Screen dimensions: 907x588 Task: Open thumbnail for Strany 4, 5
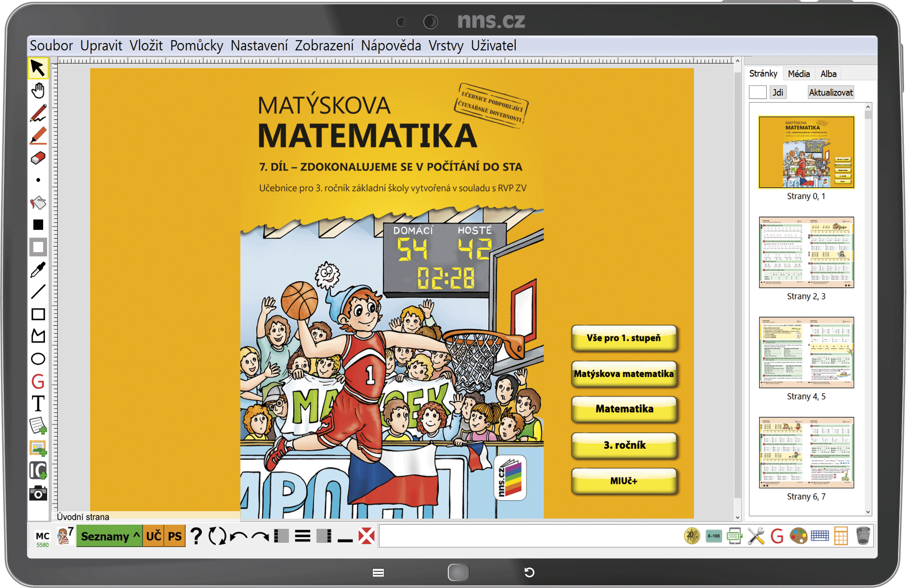point(806,352)
